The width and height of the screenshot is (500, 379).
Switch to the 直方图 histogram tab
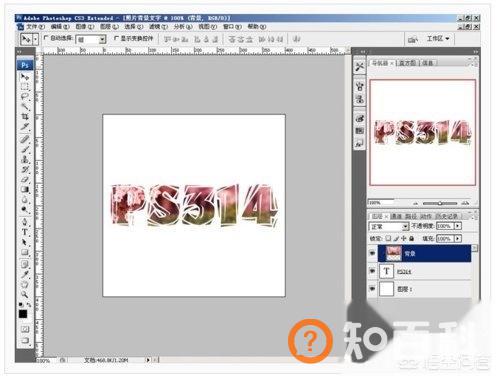tap(408, 63)
